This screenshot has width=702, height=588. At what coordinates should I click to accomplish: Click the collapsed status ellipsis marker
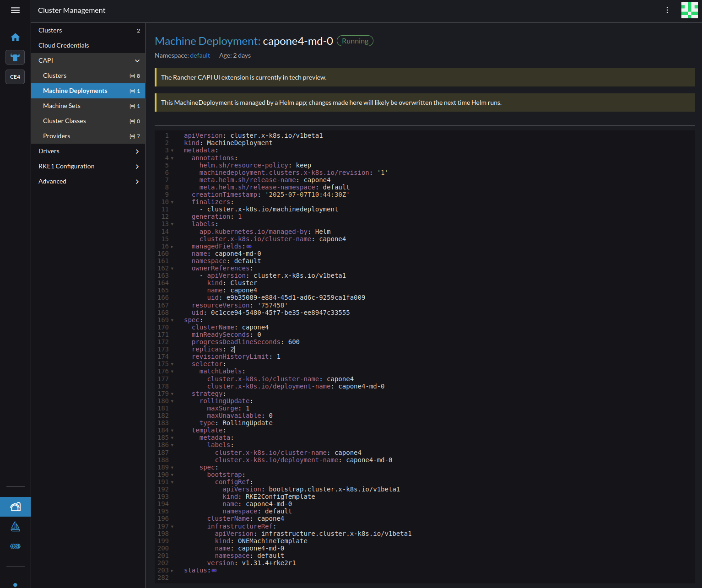(x=214, y=571)
